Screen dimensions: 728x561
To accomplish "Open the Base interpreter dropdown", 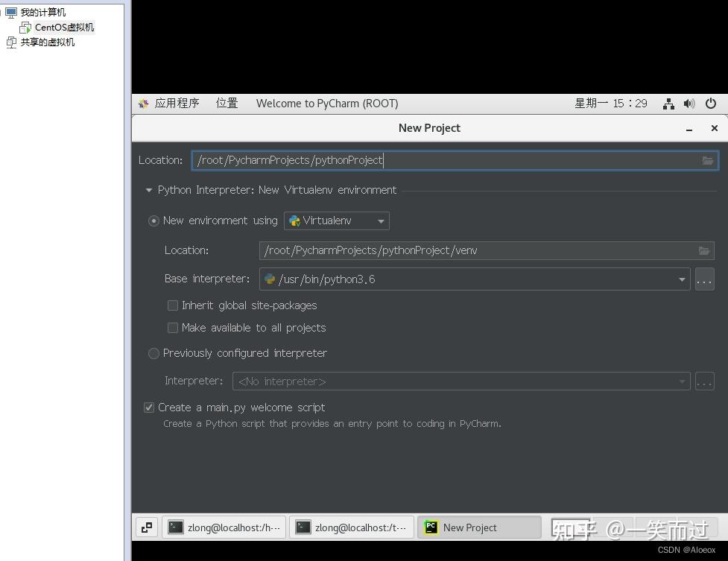I will click(x=681, y=279).
